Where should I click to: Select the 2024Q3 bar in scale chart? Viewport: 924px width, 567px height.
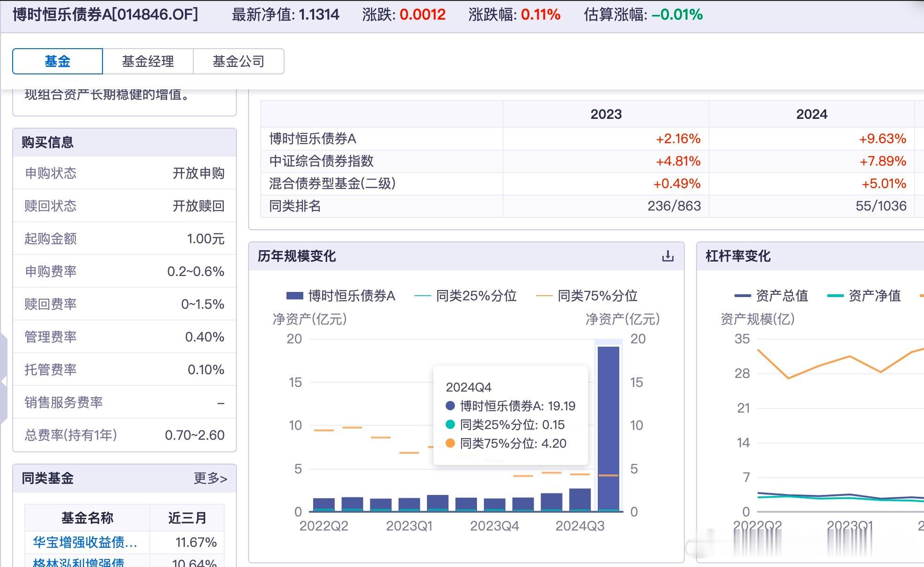580,500
